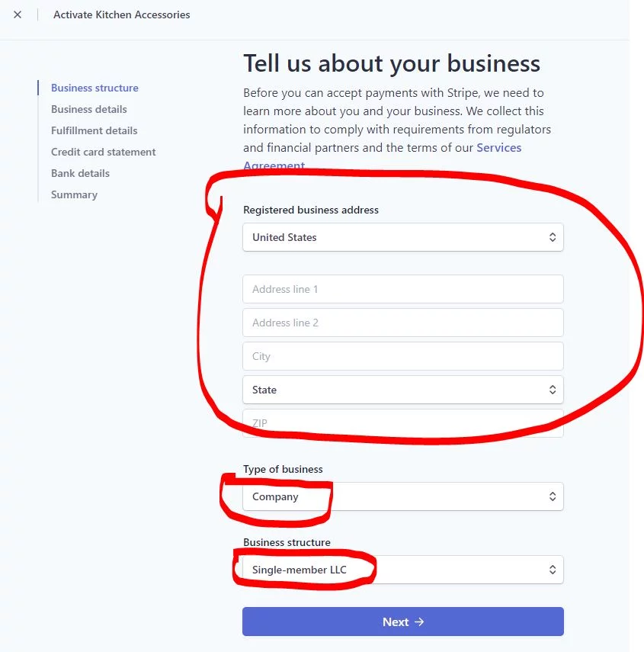This screenshot has width=644, height=652.
Task: Expand the Single-member LLC structure dropdown
Action: tap(402, 570)
